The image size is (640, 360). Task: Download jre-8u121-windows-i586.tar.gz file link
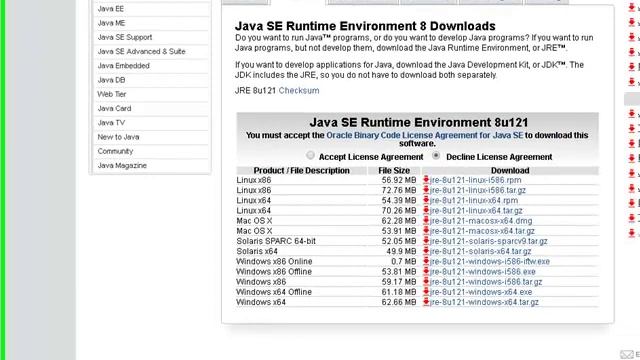[486, 282]
